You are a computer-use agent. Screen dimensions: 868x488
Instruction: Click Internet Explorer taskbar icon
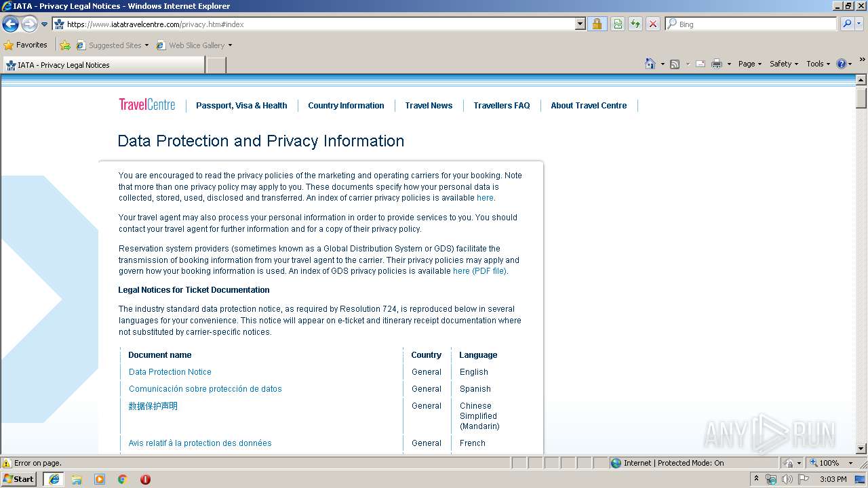54,479
